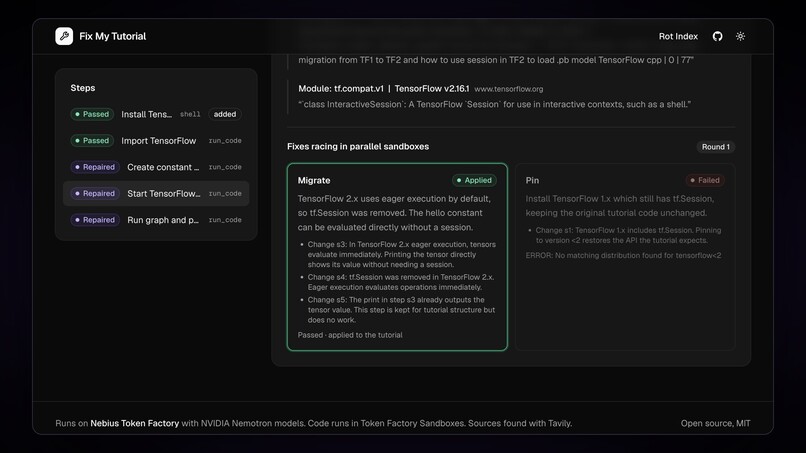Screen dimensions: 806x453
Task: Click Repaired badge on Start TensorFlow step
Action: (x=95, y=193)
